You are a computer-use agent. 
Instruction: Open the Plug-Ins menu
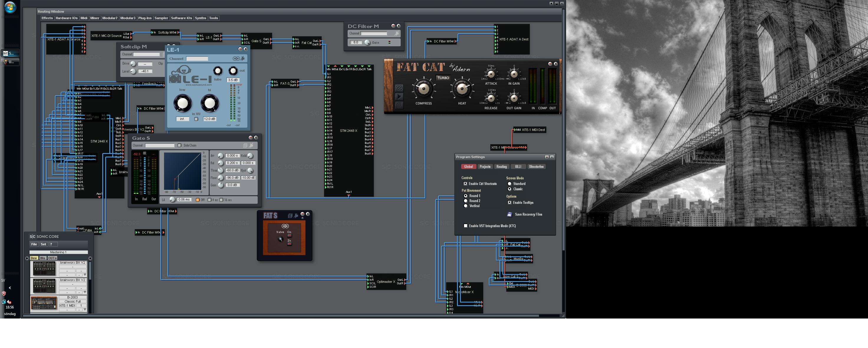pyautogui.click(x=145, y=18)
